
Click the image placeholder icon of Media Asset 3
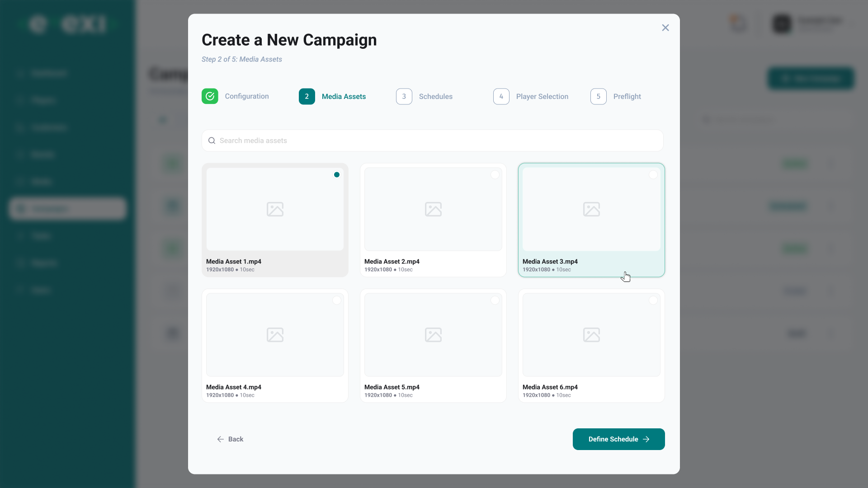tap(591, 209)
